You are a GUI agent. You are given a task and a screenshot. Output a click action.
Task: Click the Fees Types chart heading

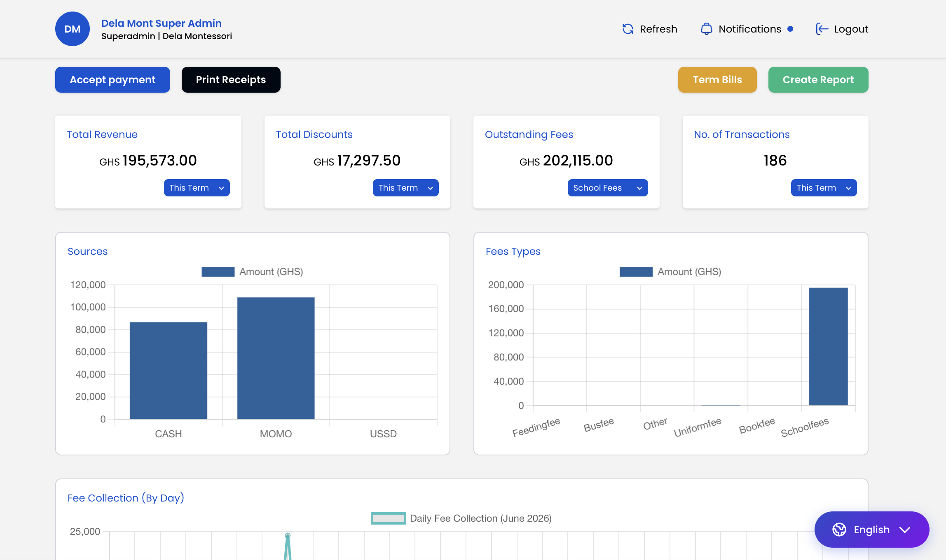(513, 251)
